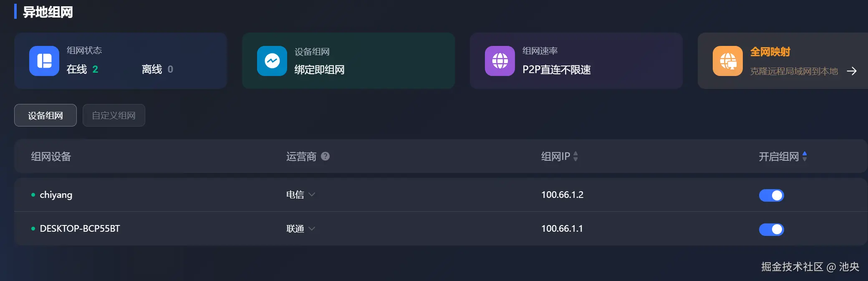This screenshot has height=281, width=868.
Task: Switch to the 自定义组网 tab
Action: click(114, 115)
